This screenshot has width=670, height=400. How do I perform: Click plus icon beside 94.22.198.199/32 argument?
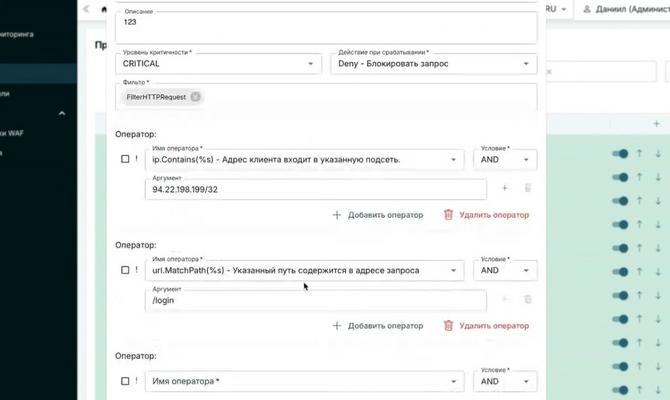(x=504, y=187)
